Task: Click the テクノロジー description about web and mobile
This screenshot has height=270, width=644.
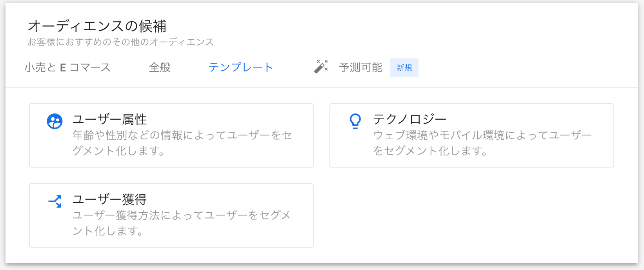Action: (x=482, y=143)
